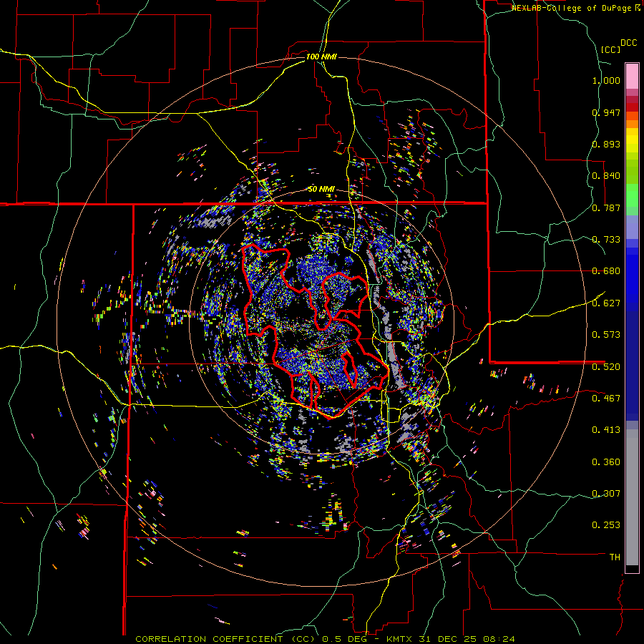Select the gray band near 0.307
The width and height of the screenshot is (644, 644).
[632, 497]
